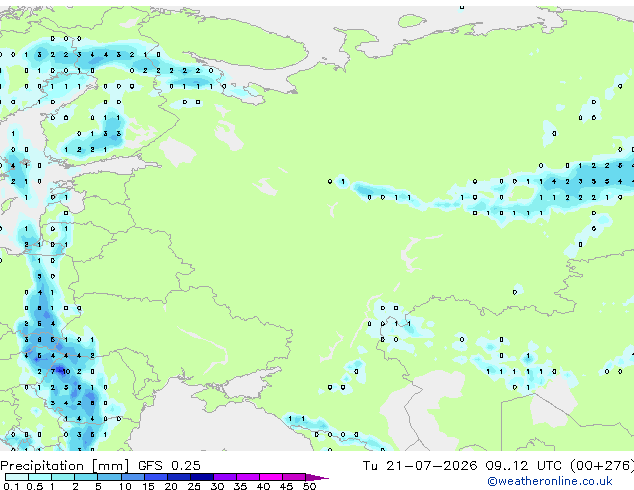The height and width of the screenshot is (490, 634).
Task: Click the "7" precipitation value on the map
Action: (x=53, y=372)
